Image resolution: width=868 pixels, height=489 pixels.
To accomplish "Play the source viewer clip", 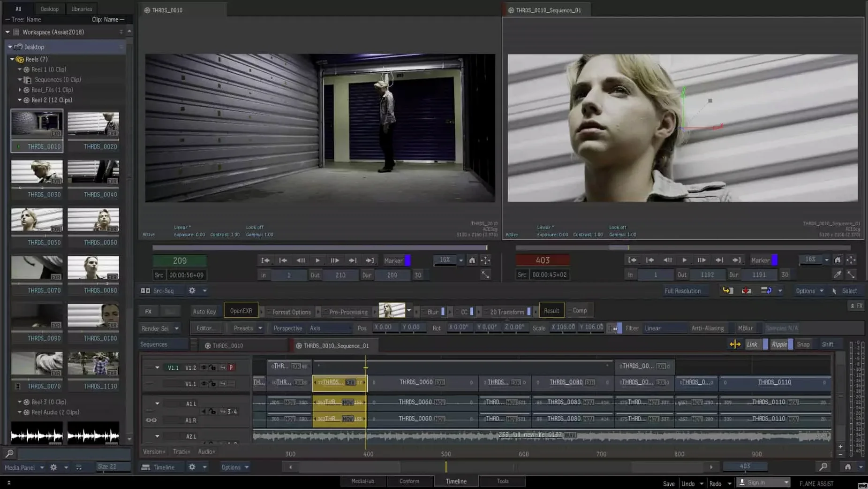I will pos(317,260).
